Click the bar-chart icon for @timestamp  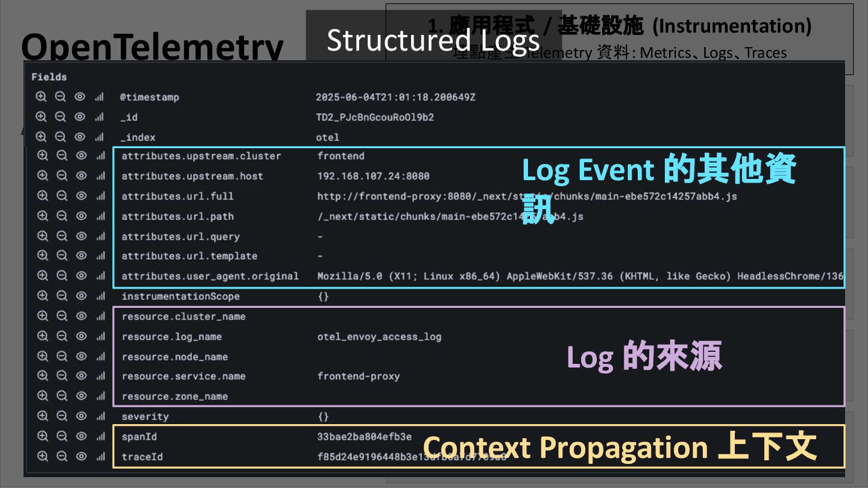(99, 97)
